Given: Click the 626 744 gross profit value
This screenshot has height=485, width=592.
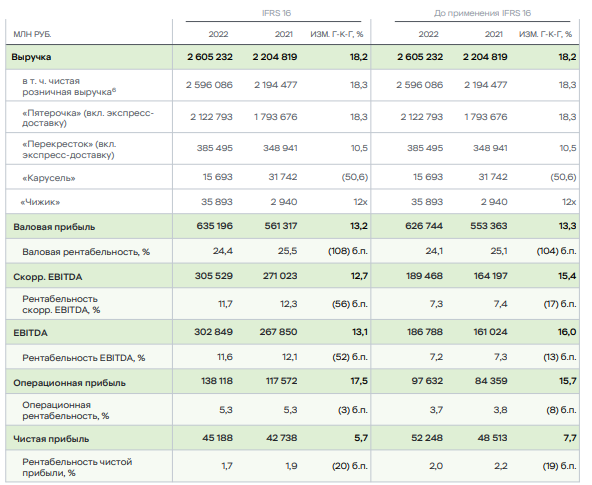Looking at the screenshot, I should [x=424, y=226].
